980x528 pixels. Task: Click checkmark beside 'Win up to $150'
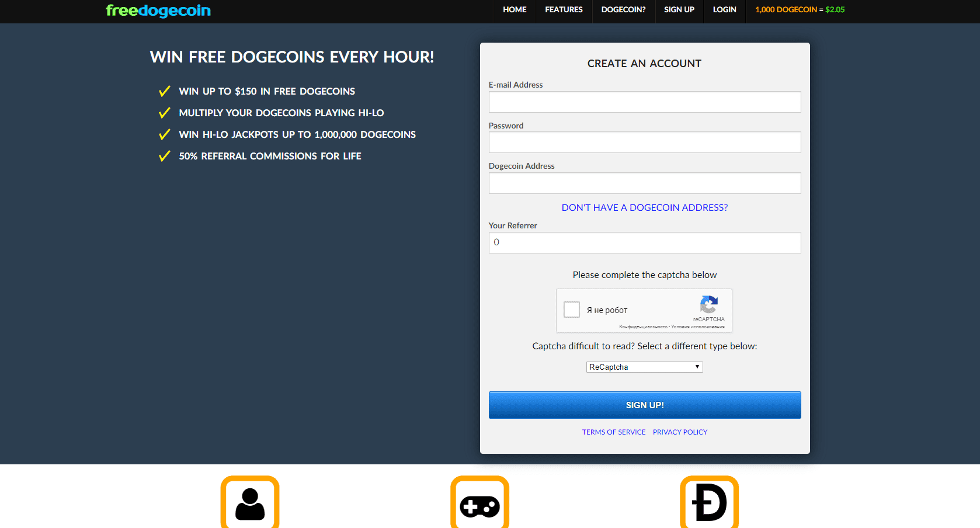click(x=165, y=91)
